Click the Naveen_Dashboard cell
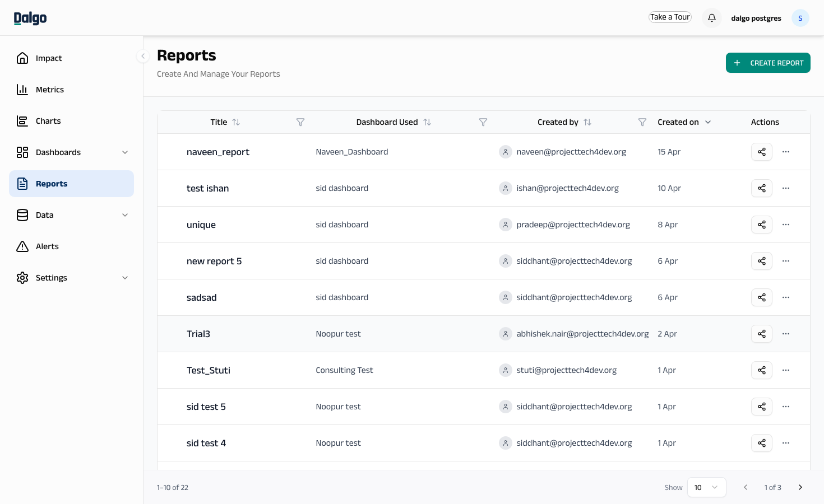 (352, 152)
